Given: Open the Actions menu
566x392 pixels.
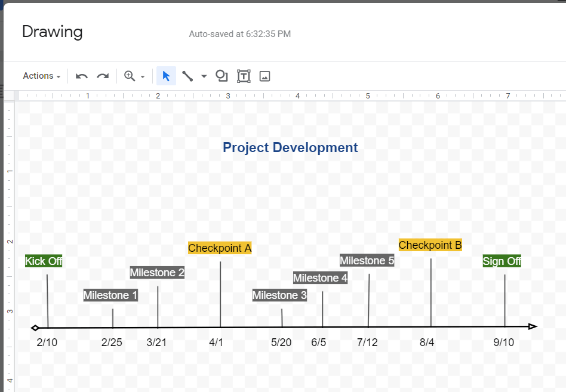Looking at the screenshot, I should click(x=38, y=76).
